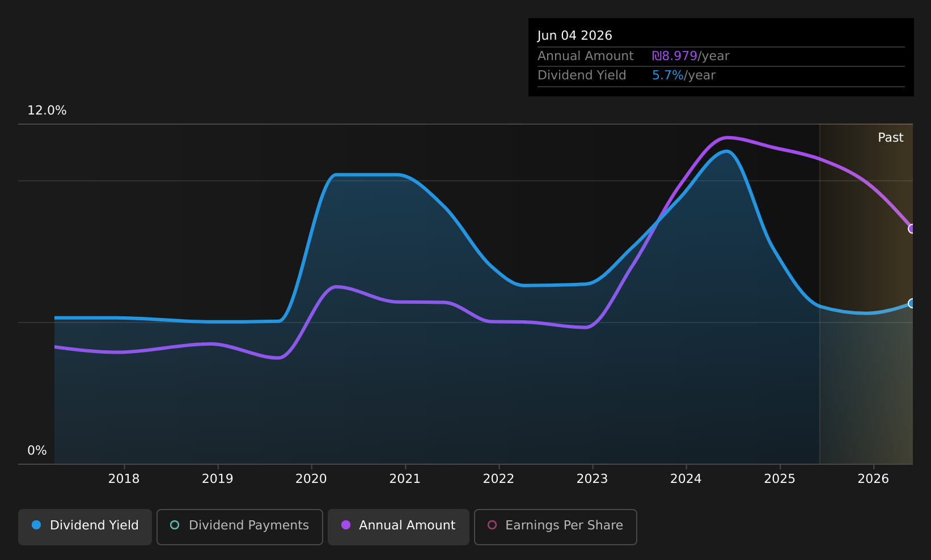Click the Jun 04 2026 tooltip date
The height and width of the screenshot is (560, 931).
pos(575,36)
